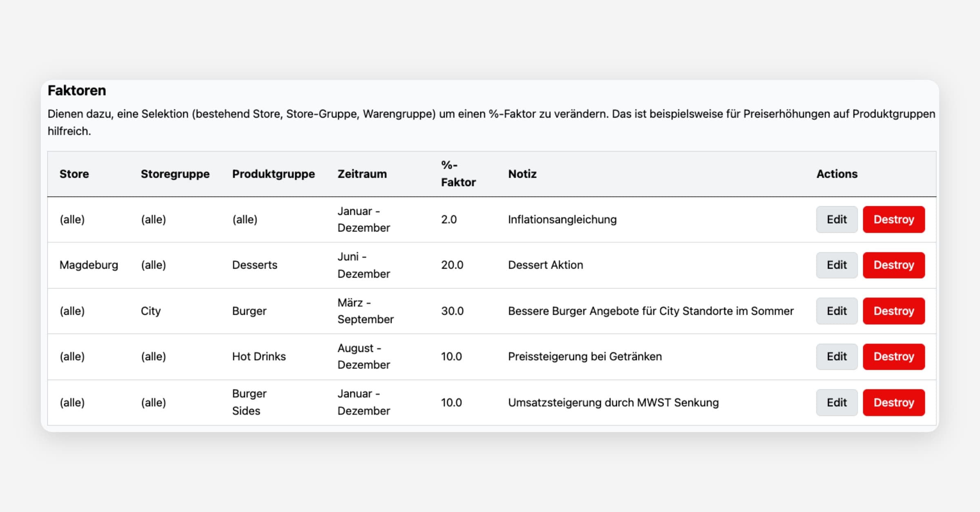Screen dimensions: 980x512
Task: Click the Actions column header
Action: tap(837, 174)
